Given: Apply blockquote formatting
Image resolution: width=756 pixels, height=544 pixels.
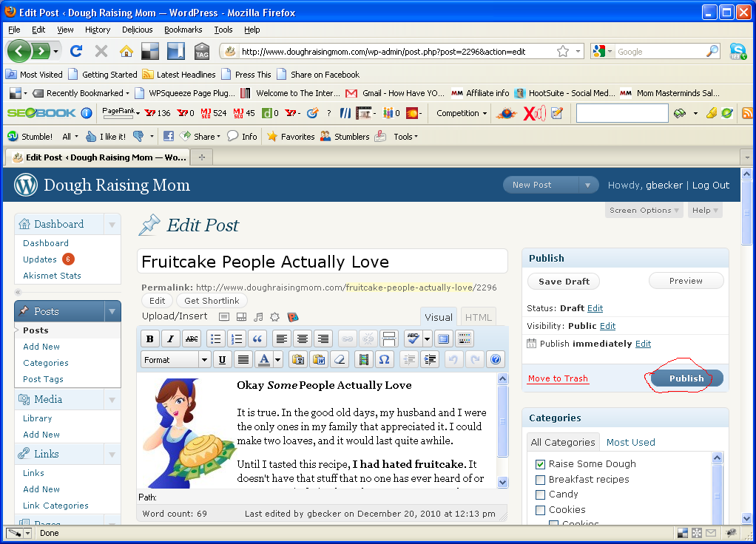Looking at the screenshot, I should coord(257,339).
